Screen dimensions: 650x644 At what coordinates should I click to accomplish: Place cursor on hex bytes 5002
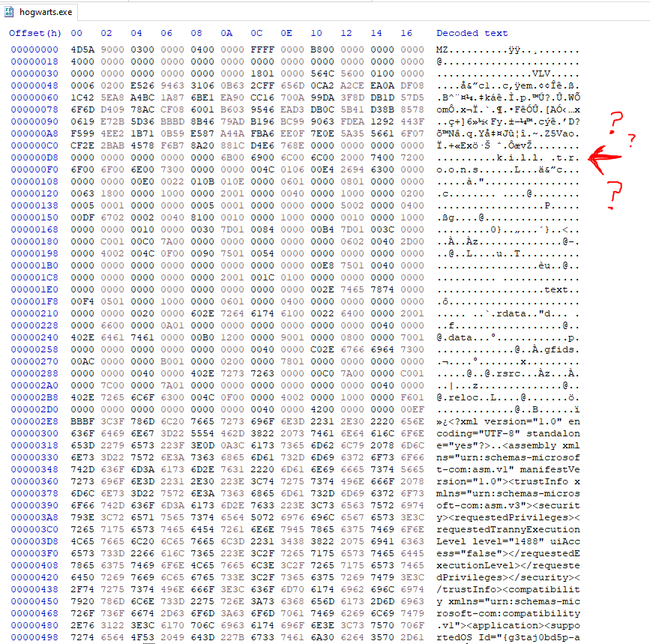(x=352, y=205)
